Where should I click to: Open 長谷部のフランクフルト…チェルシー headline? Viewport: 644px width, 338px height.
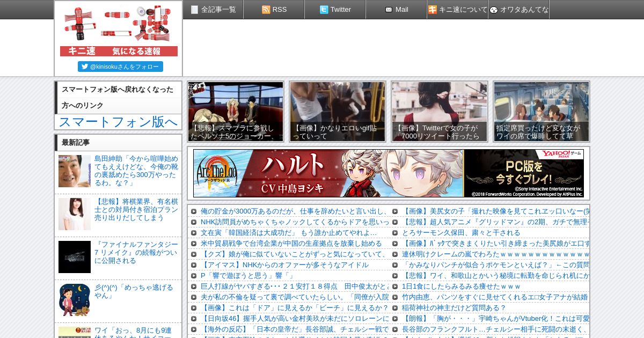496,329
